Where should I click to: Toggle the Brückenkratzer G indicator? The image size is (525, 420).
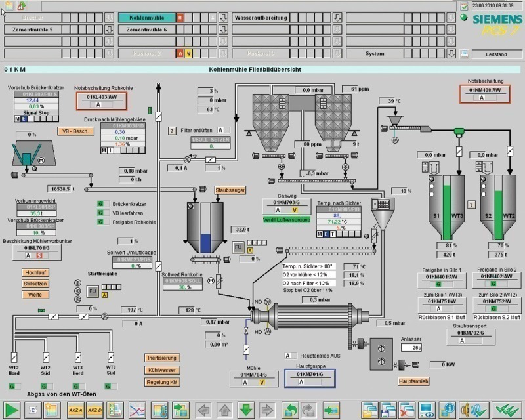coord(100,204)
